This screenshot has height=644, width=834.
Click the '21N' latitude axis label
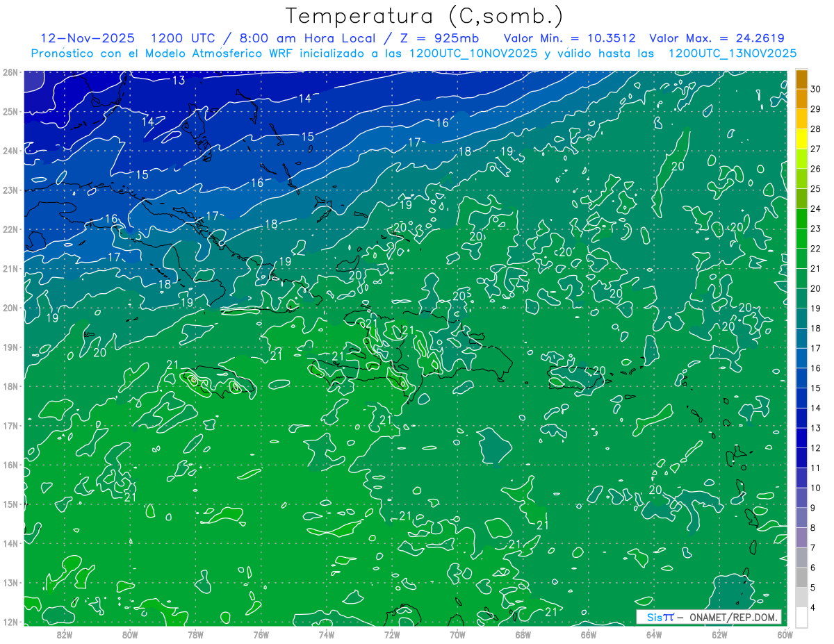click(x=10, y=268)
